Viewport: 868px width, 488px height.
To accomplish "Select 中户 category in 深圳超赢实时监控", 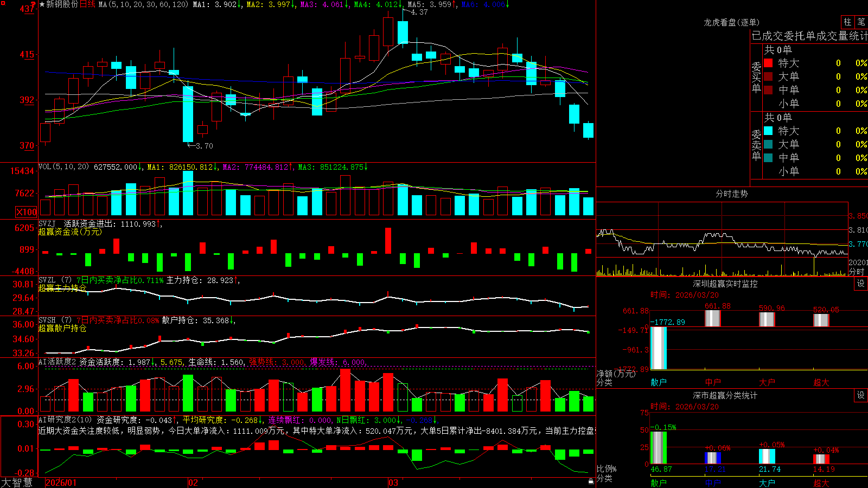I will pos(713,382).
